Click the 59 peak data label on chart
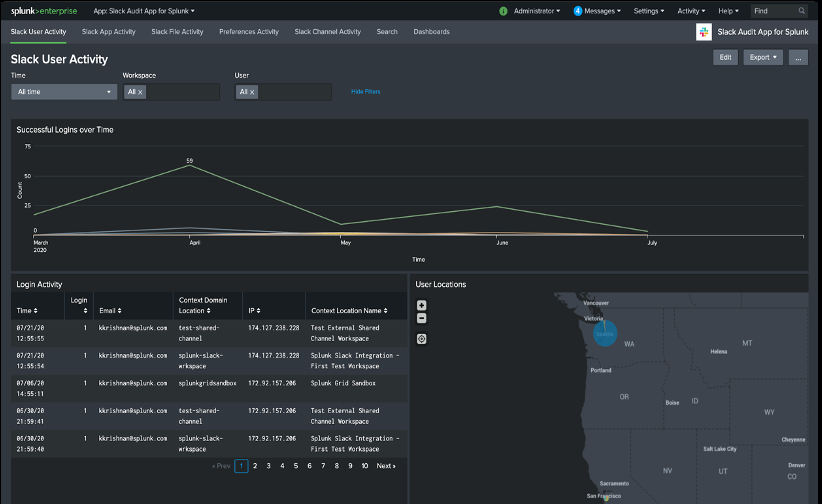This screenshot has width=822, height=504. tap(190, 160)
